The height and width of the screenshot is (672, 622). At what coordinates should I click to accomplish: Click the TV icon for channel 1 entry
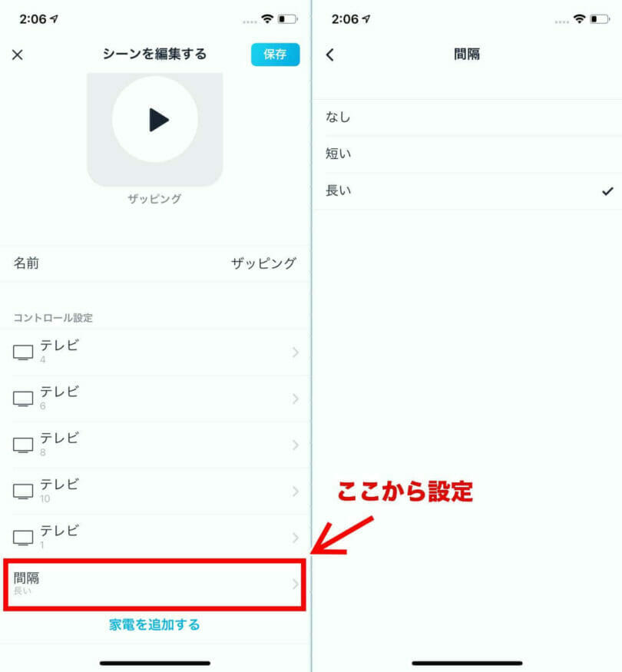click(23, 538)
